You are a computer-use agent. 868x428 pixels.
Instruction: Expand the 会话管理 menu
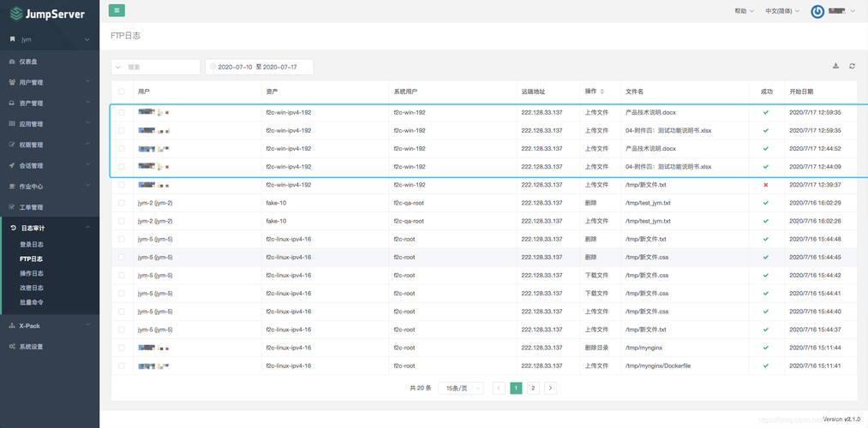pos(50,166)
